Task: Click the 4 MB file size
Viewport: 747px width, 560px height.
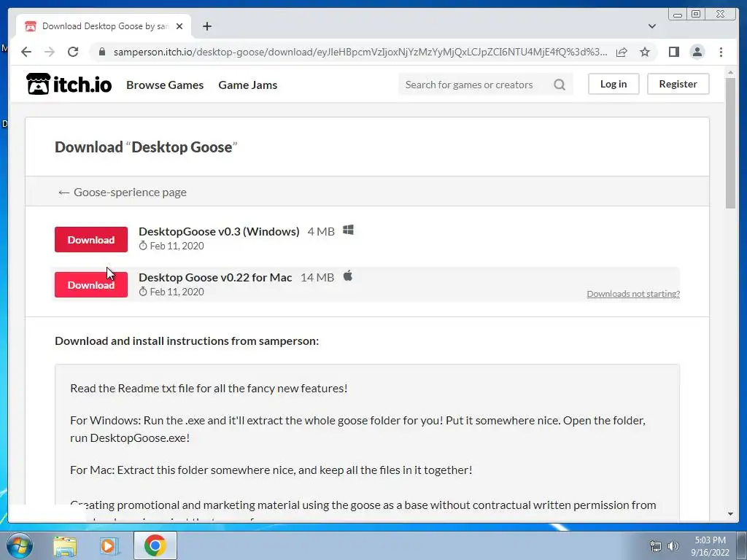Action: point(321,231)
